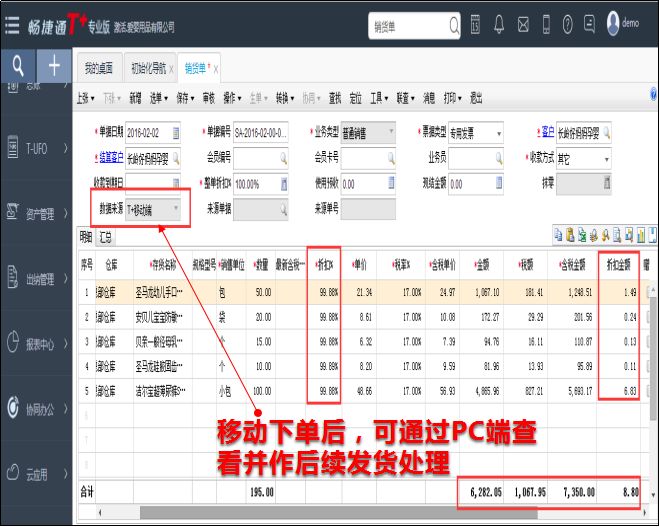Click the 审核 toolbar button
This screenshot has height=527, width=659.
(x=208, y=98)
